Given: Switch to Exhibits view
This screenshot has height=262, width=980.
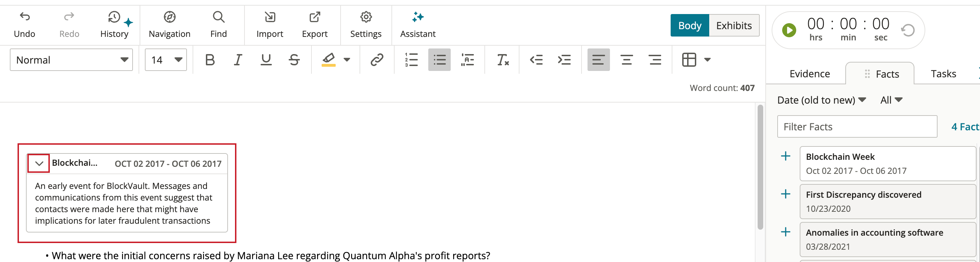Looking at the screenshot, I should [734, 26].
